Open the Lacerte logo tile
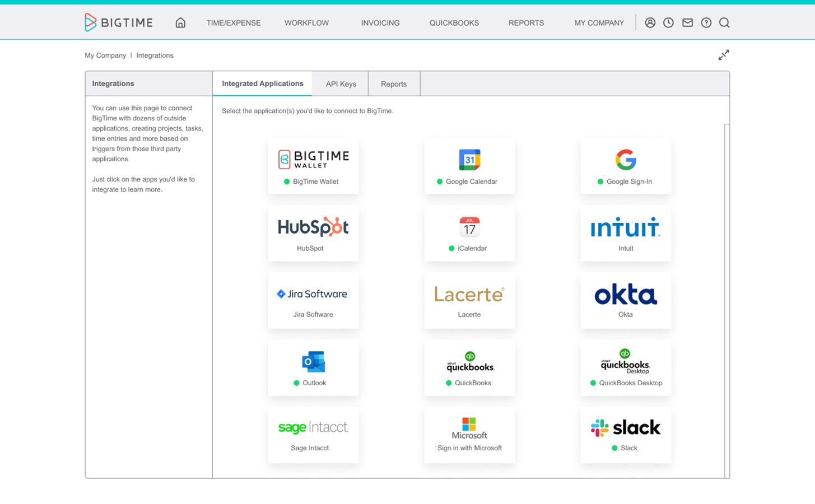Image resolution: width=815 pixels, height=504 pixels. (469, 294)
